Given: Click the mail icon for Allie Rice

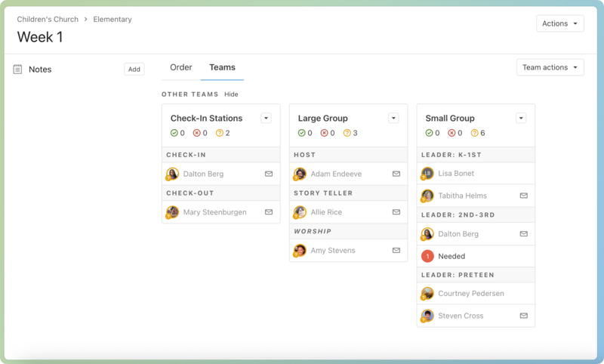Looking at the screenshot, I should point(396,212).
